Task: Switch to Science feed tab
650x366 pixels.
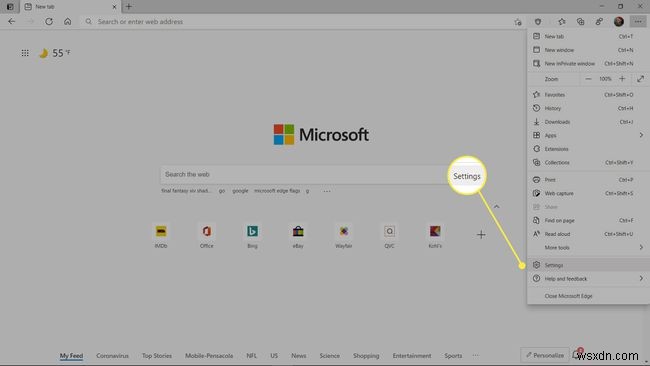Action: click(x=330, y=356)
